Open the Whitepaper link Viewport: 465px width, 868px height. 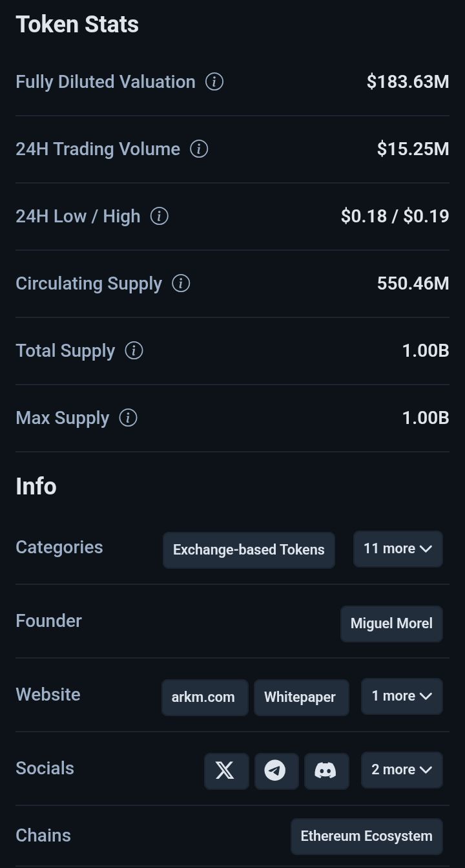coord(300,697)
